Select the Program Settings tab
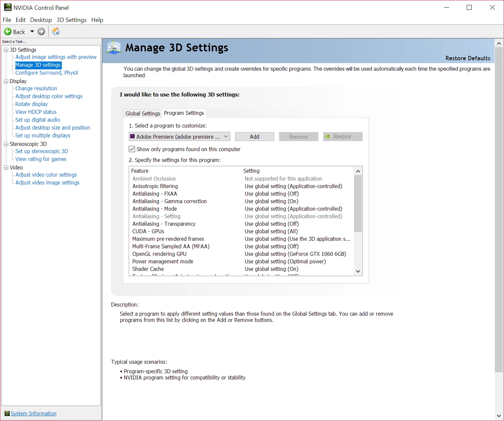Image resolution: width=504 pixels, height=421 pixels. point(184,113)
